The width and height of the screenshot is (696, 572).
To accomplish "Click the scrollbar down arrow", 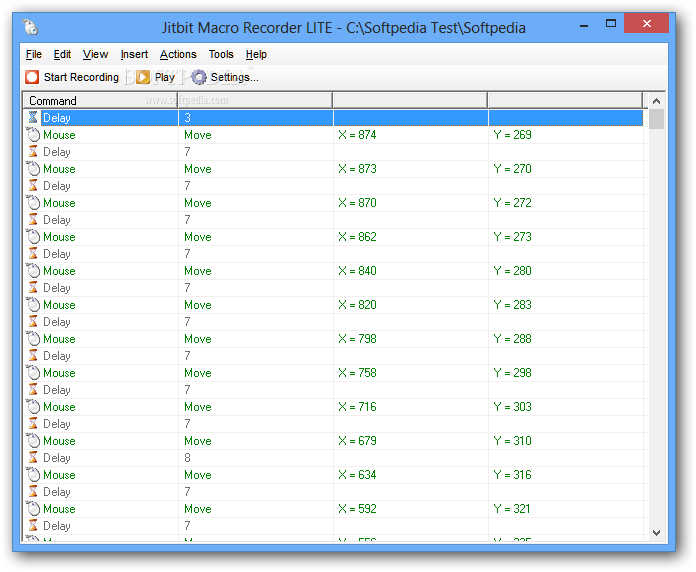I will 656,533.
